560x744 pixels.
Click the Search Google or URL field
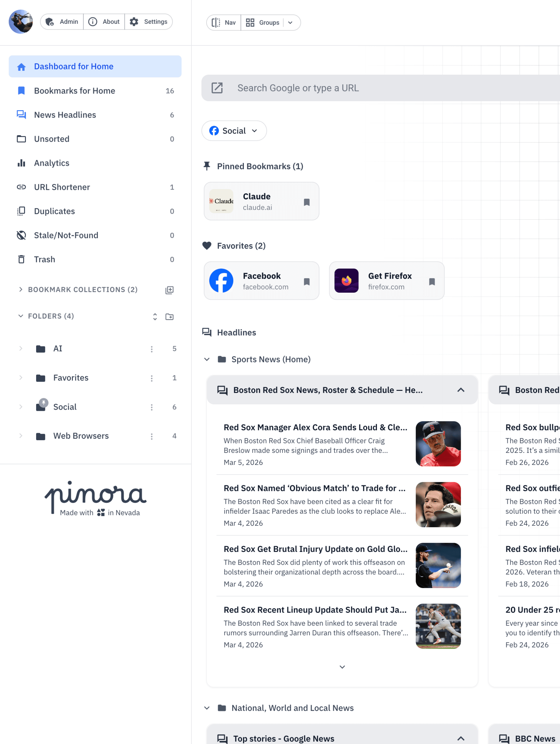pyautogui.click(x=370, y=88)
